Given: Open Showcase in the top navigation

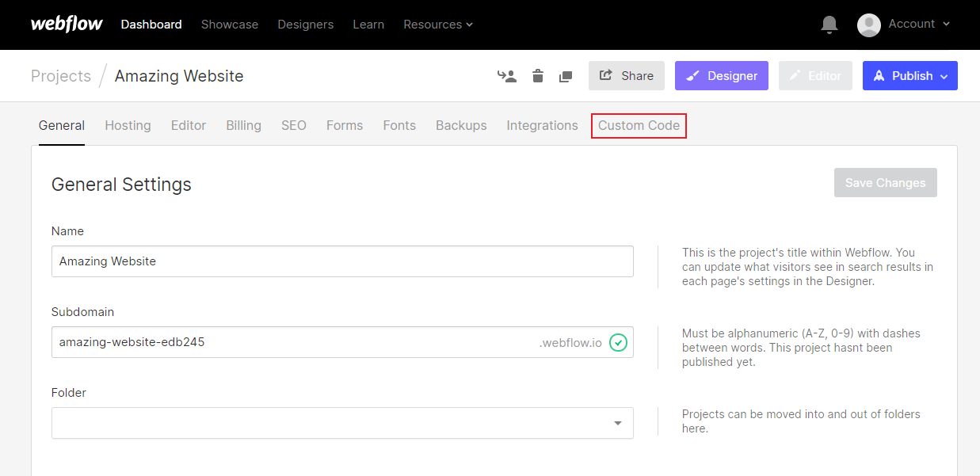Looking at the screenshot, I should tap(230, 25).
